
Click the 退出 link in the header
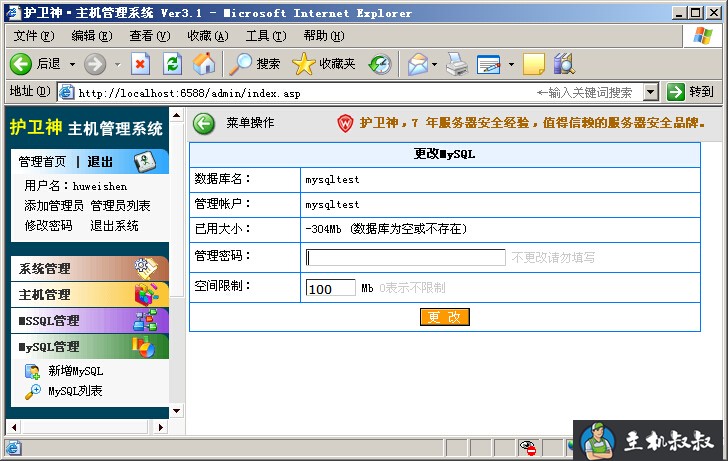(100, 162)
